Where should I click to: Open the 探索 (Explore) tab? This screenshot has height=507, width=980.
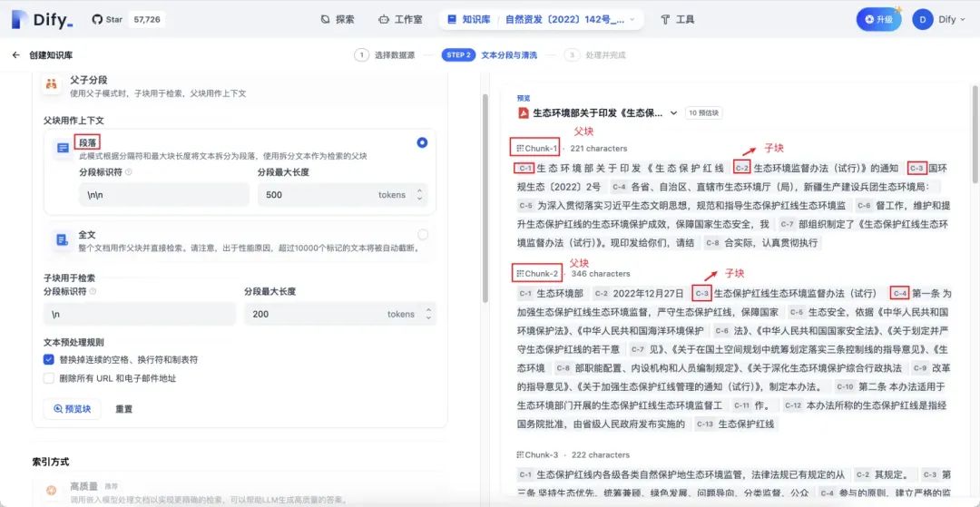tap(338, 19)
